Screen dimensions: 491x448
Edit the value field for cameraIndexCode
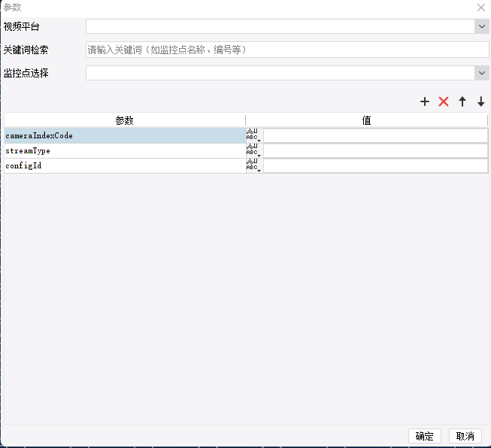pos(375,135)
